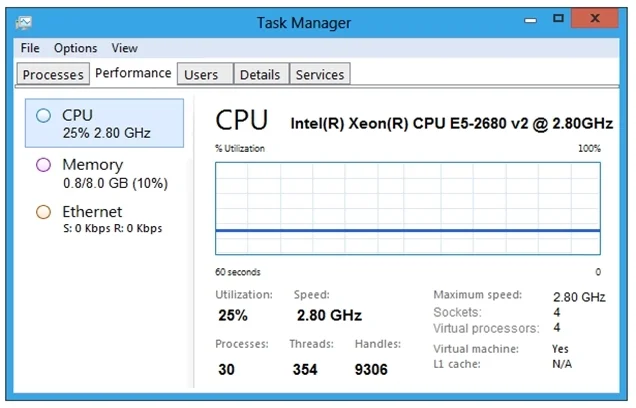The height and width of the screenshot is (408, 636).
Task: Select the purple Memory circle icon
Action: click(x=43, y=165)
